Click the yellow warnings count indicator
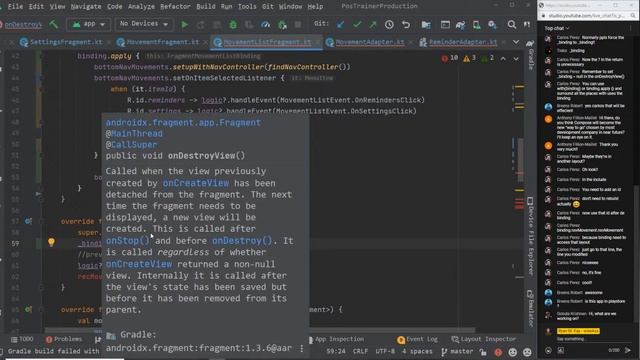 469,58
